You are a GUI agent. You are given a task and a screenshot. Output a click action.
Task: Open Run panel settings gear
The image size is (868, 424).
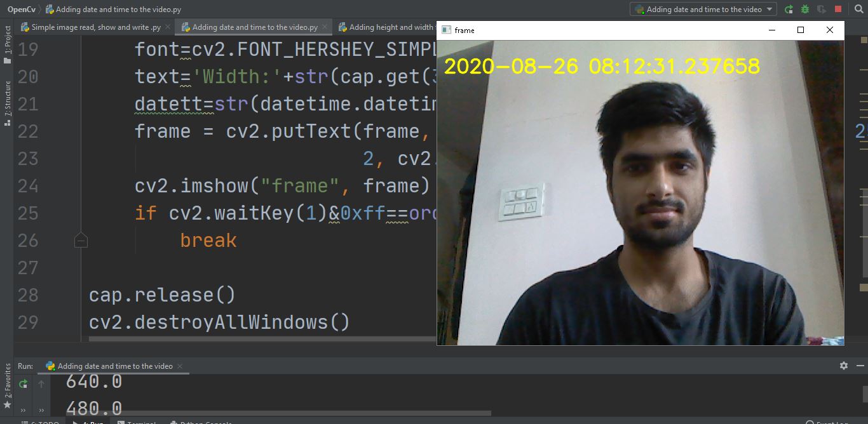coord(844,366)
